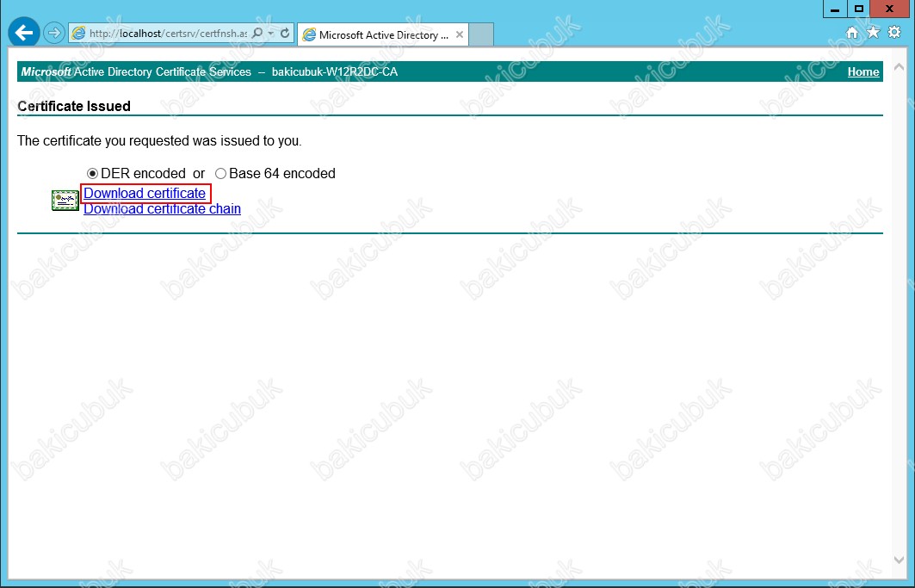
Task: Select the DER encoded radio button
Action: point(92,173)
